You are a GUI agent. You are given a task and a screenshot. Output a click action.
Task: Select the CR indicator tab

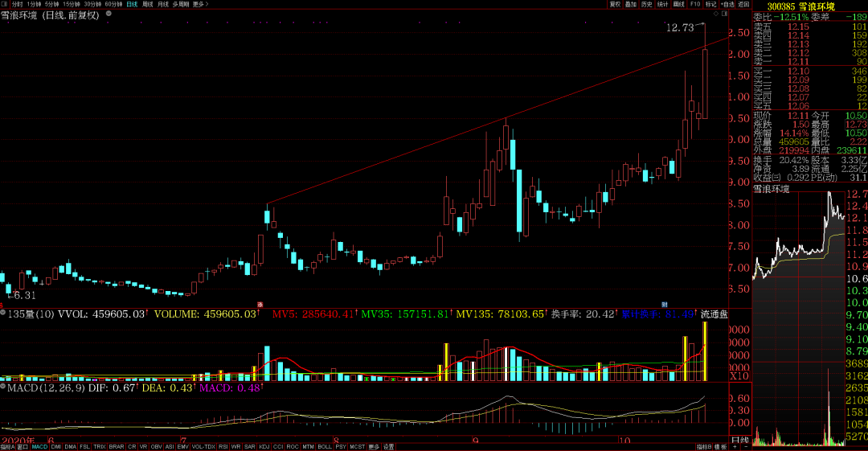132,446
